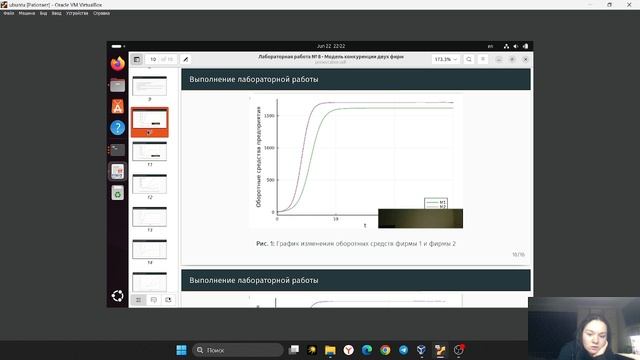Select page 11 thumbnail in sidebar
Viewport: 640px width, 360px height.
point(150,151)
